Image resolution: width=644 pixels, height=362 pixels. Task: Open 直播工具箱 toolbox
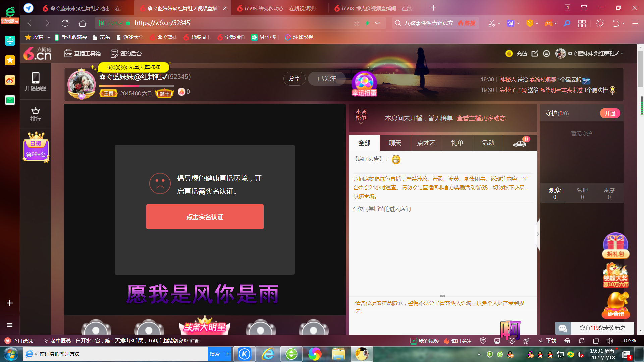(x=83, y=53)
